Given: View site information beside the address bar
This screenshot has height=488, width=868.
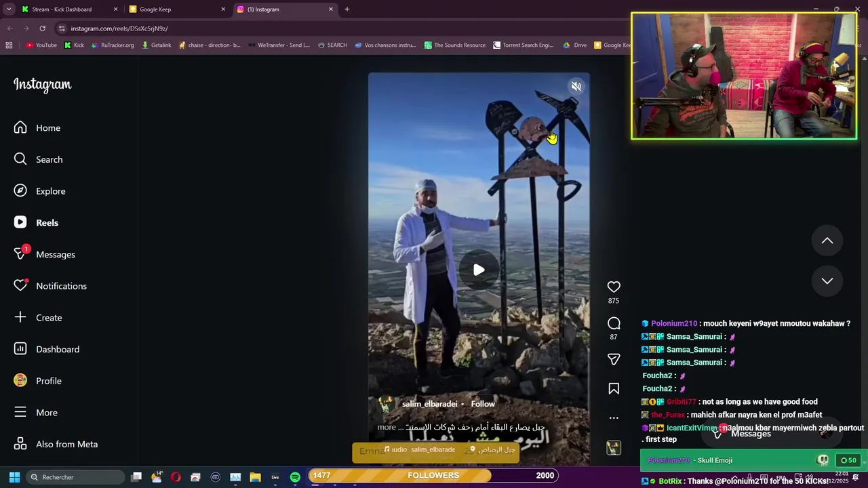Looking at the screenshot, I should [62, 28].
